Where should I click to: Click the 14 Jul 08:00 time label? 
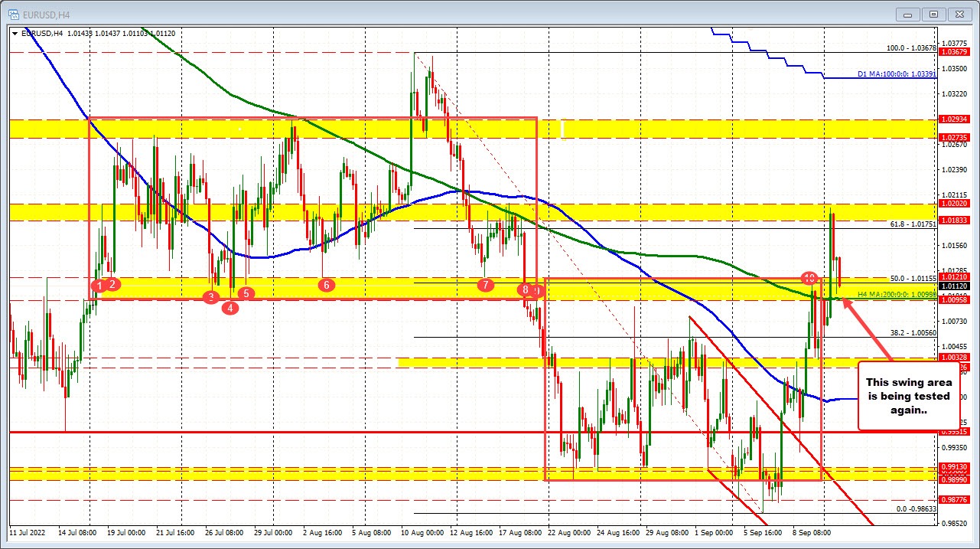[79, 531]
